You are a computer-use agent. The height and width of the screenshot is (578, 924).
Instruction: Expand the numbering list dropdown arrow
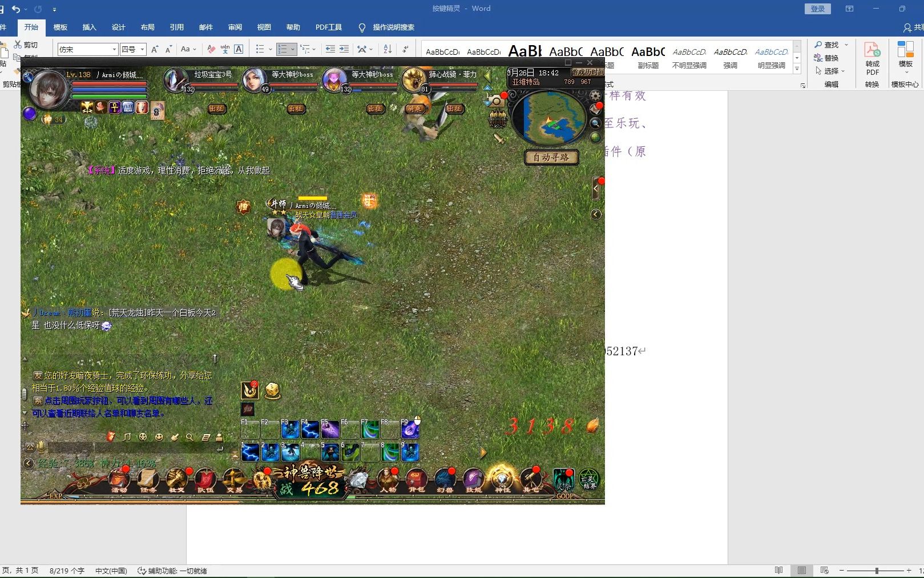click(x=293, y=49)
